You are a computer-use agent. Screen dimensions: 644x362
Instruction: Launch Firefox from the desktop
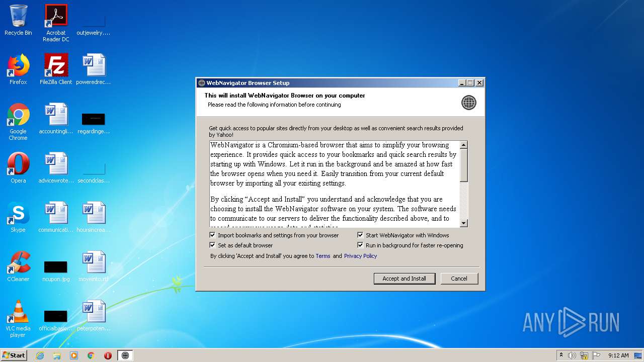coord(18,69)
